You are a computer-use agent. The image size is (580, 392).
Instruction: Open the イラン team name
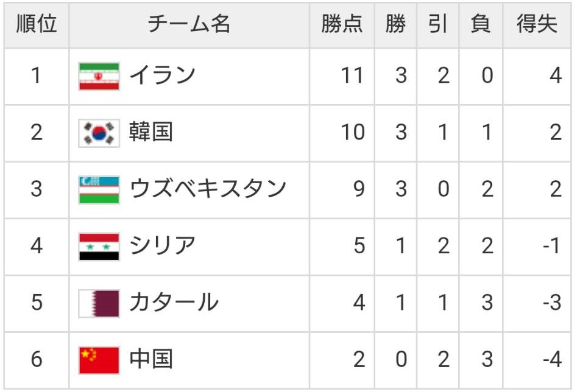(163, 75)
